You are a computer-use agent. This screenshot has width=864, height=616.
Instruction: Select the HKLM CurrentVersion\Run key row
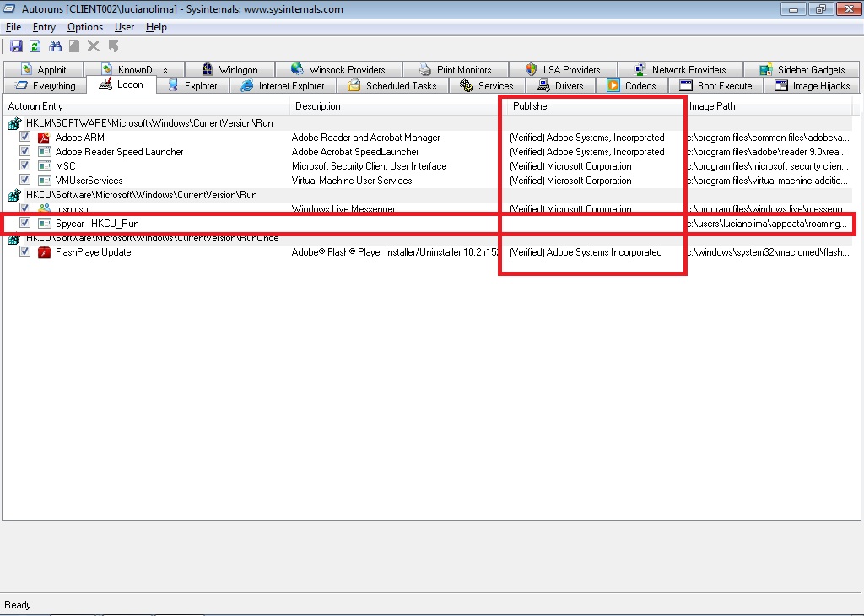coord(428,123)
